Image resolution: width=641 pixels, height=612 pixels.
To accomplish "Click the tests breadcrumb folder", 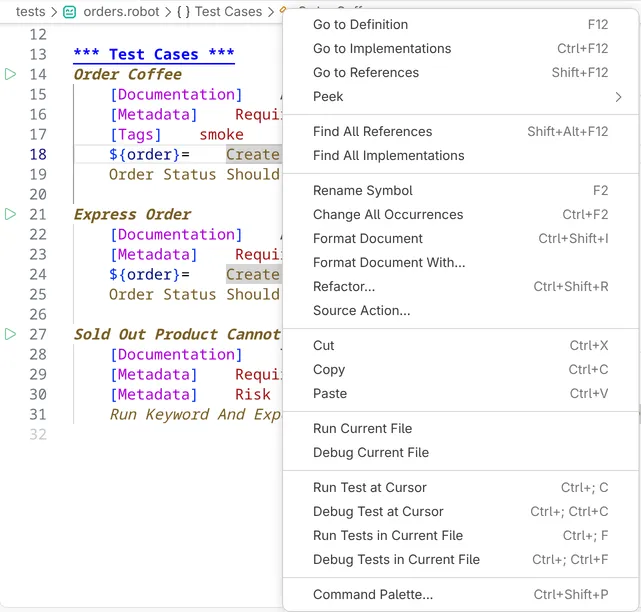I will pyautogui.click(x=31, y=12).
